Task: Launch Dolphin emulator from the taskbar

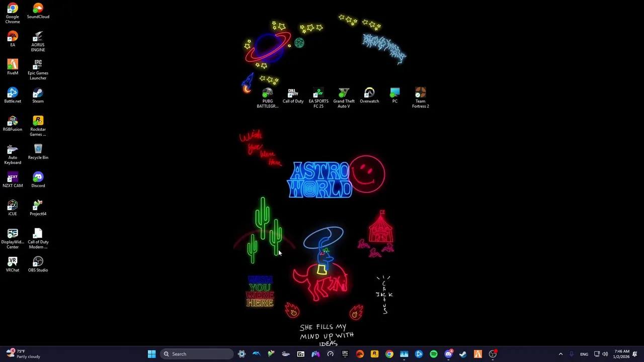Action: tap(256, 354)
